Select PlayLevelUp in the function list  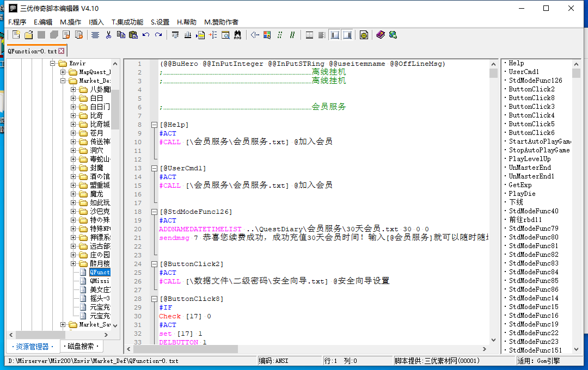[x=529, y=159]
